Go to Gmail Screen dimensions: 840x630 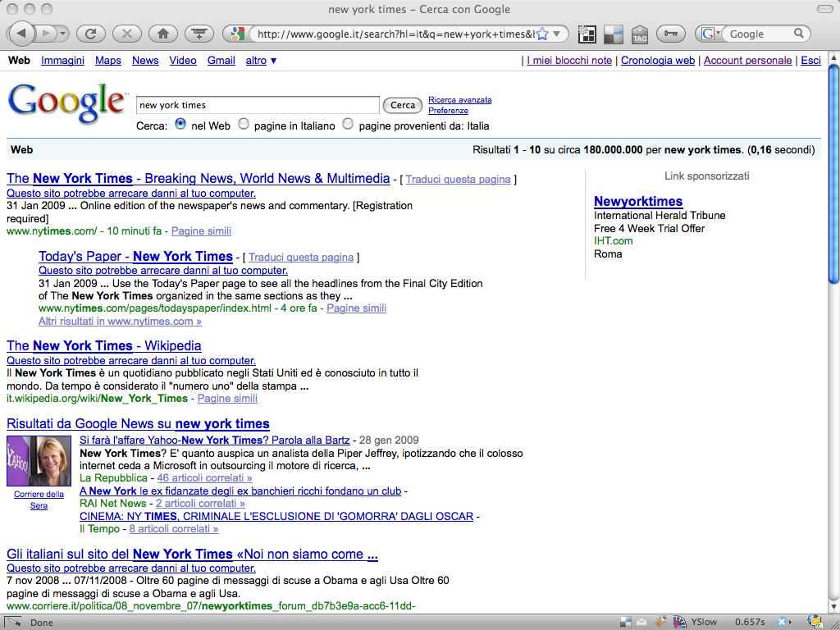click(x=221, y=61)
